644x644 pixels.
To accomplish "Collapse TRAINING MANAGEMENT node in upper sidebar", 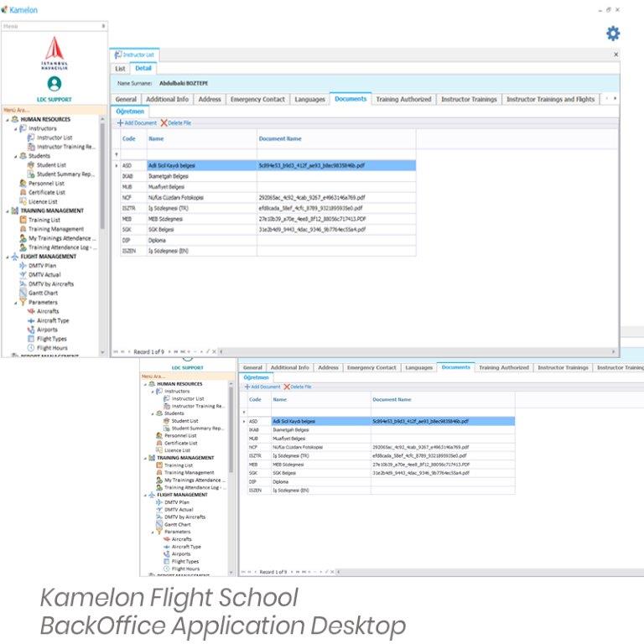I will 8,211.
